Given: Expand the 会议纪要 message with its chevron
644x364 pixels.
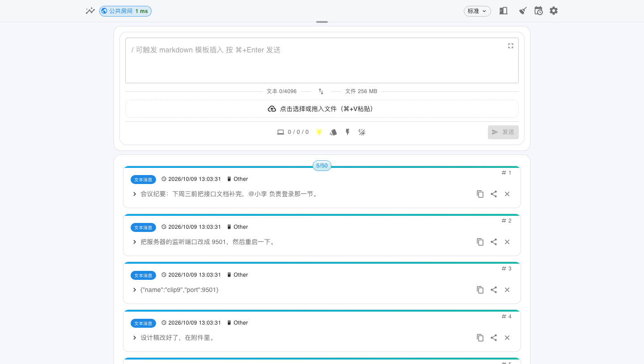Looking at the screenshot, I should pos(135,194).
